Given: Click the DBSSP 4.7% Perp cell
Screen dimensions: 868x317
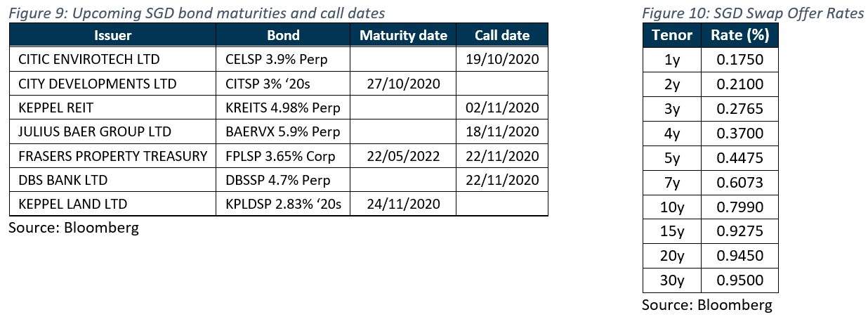Looking at the screenshot, I should point(284,180).
